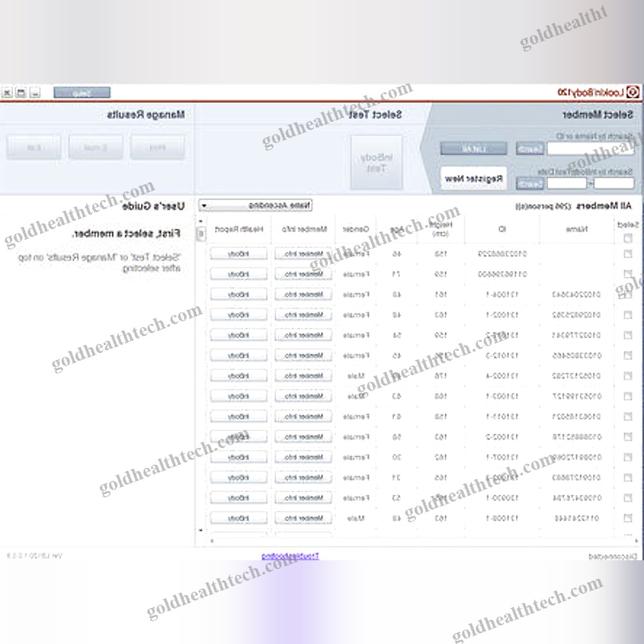Click the Member Info column header
The height and width of the screenshot is (644, 644).
pos(304,229)
